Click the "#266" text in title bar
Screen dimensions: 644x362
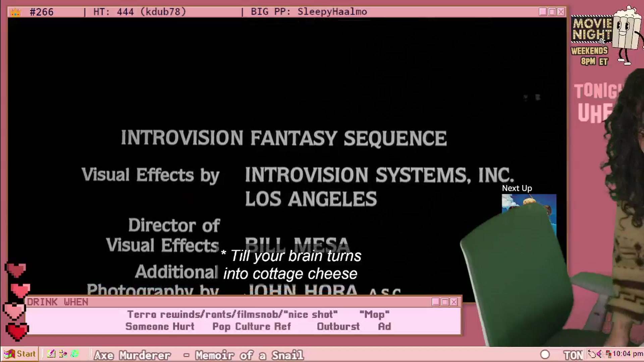pyautogui.click(x=42, y=12)
